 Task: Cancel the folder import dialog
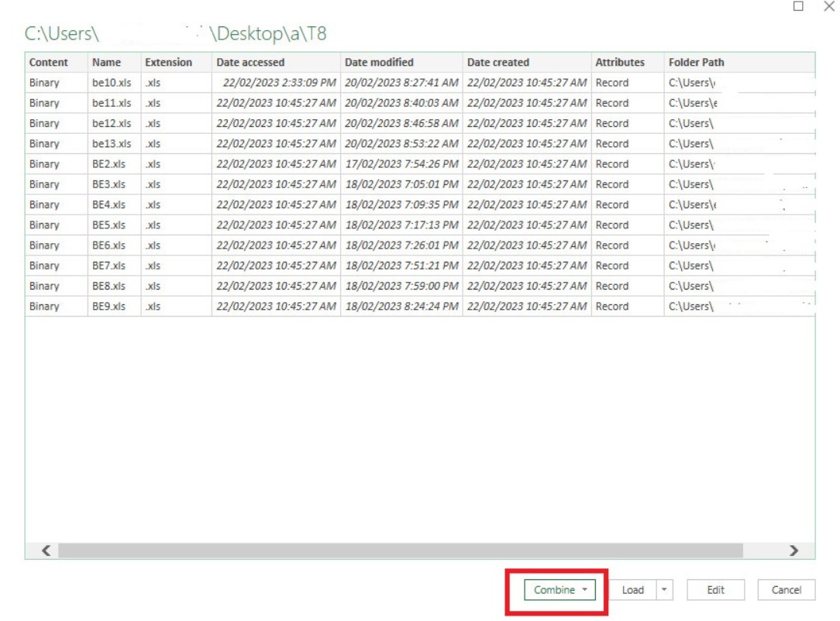coord(787,589)
